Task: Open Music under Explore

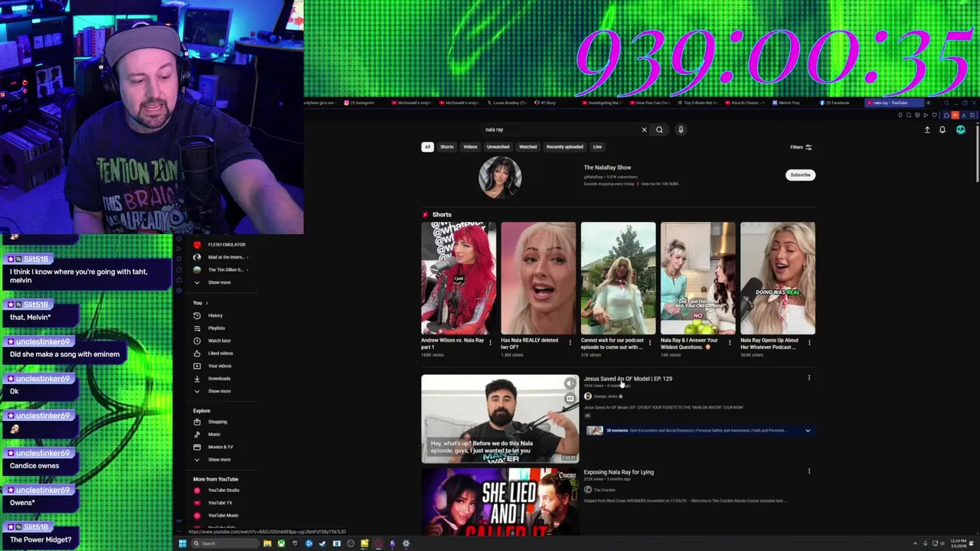Action: pos(214,434)
